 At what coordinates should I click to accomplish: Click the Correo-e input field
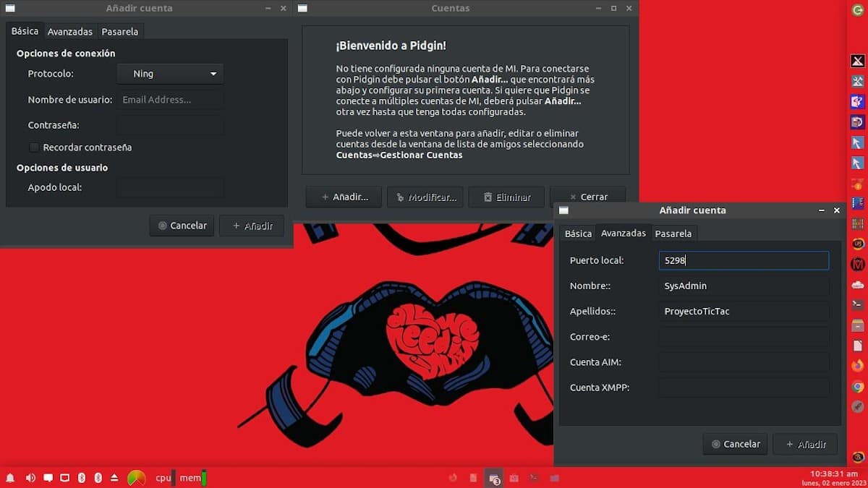pyautogui.click(x=744, y=337)
